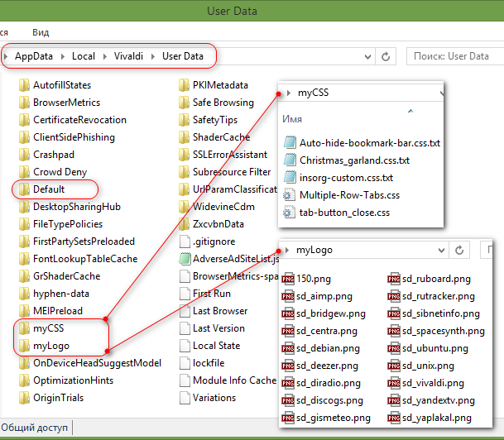Open the Default folder icon

24,189
